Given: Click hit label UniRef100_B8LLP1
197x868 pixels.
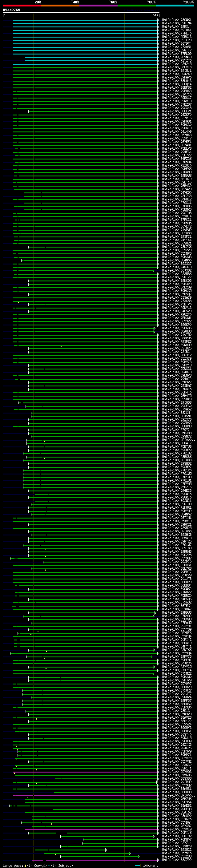Looking at the screenshot, I should coord(177,111).
